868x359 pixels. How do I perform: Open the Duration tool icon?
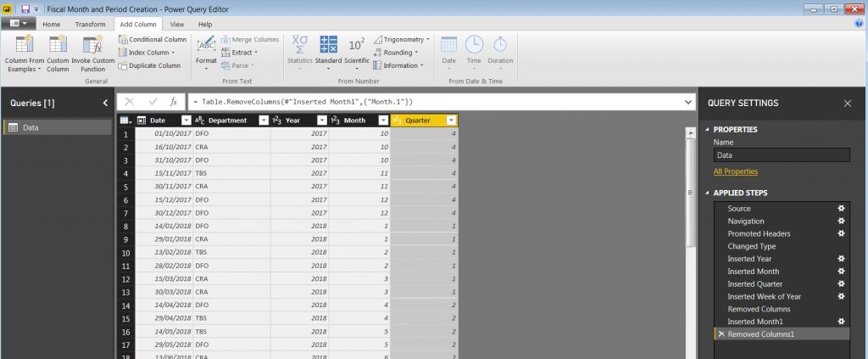(500, 44)
